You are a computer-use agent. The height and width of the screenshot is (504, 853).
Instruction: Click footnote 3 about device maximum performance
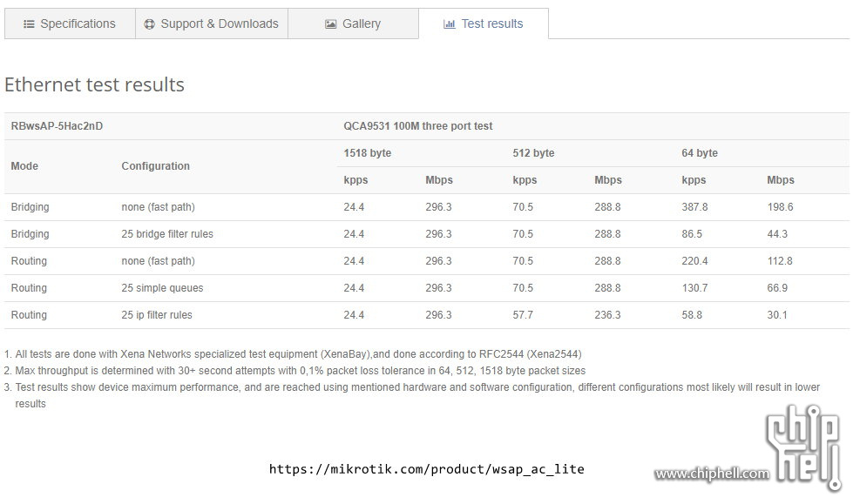(x=412, y=395)
